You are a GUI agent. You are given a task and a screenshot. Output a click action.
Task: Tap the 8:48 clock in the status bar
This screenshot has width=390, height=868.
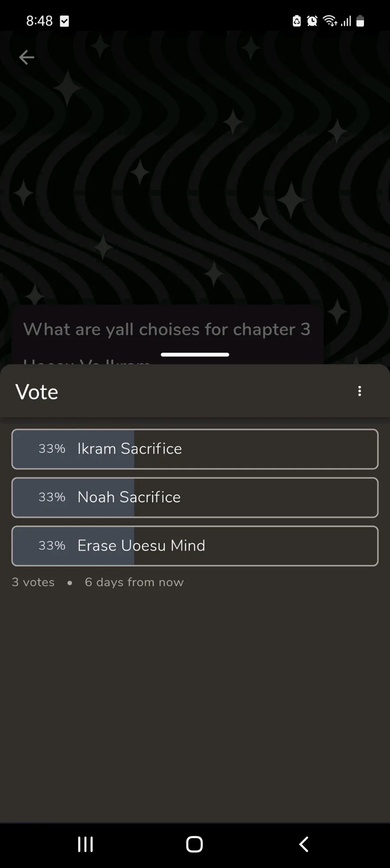tap(39, 21)
